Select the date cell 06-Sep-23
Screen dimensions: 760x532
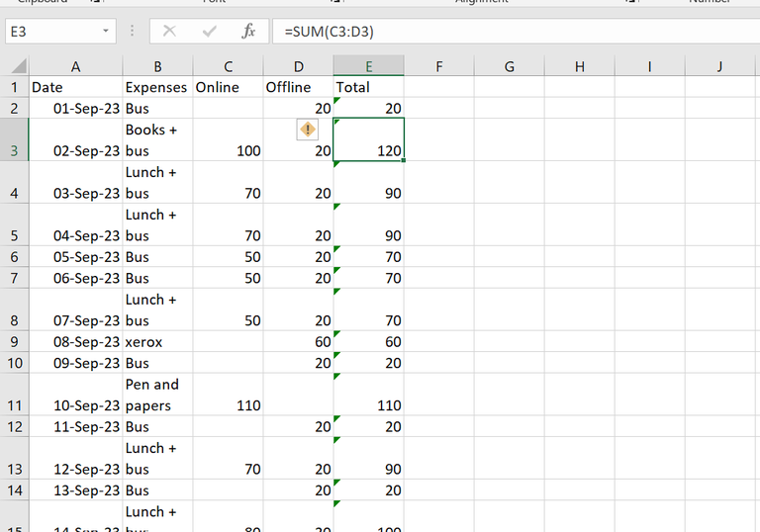[75, 278]
